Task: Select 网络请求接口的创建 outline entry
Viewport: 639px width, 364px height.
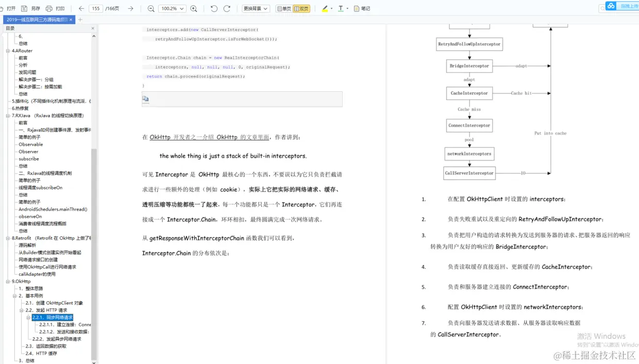Action: pos(38,260)
